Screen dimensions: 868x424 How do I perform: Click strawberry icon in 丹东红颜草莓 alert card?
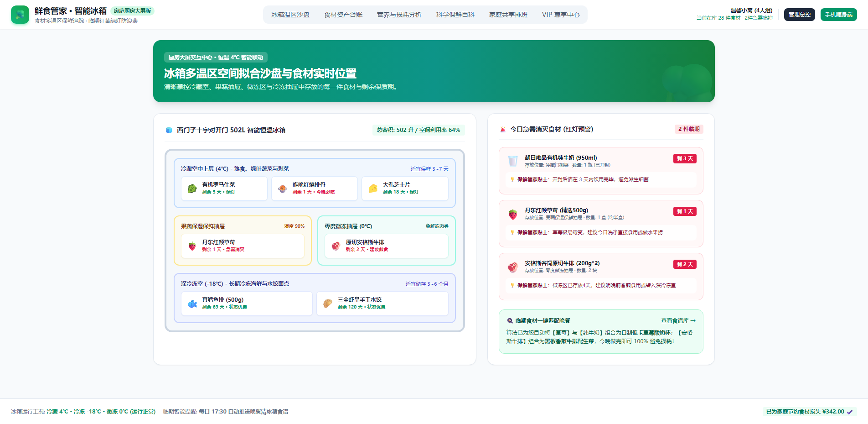pos(513,214)
